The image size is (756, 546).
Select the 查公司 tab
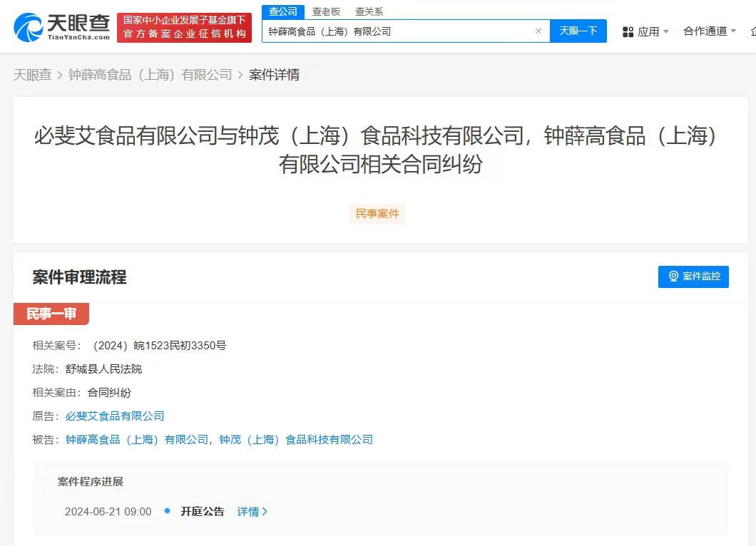click(283, 11)
